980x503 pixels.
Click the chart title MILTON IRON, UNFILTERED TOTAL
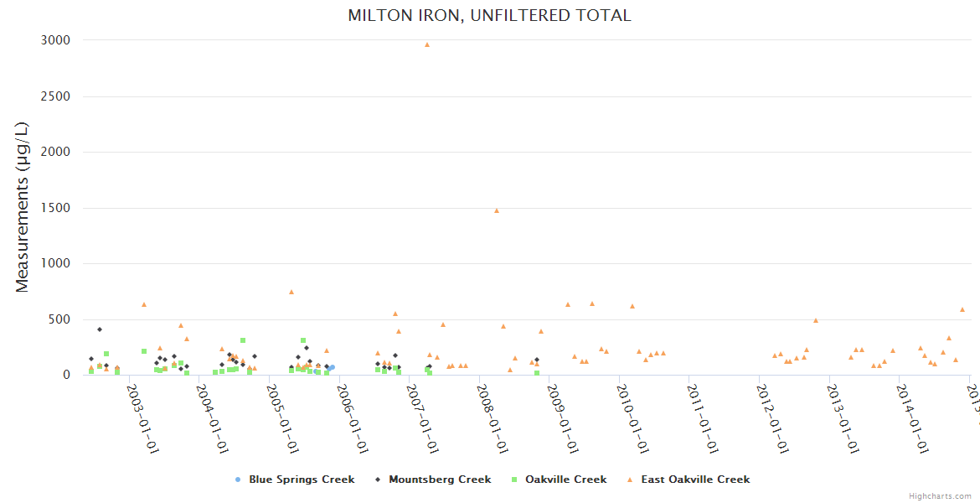[x=490, y=16]
